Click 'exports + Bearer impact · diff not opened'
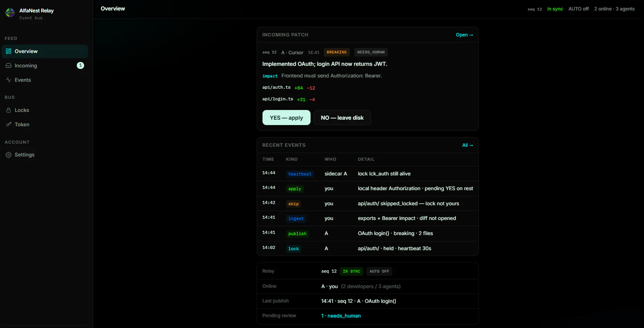Image resolution: width=644 pixels, height=328 pixels. click(x=407, y=218)
